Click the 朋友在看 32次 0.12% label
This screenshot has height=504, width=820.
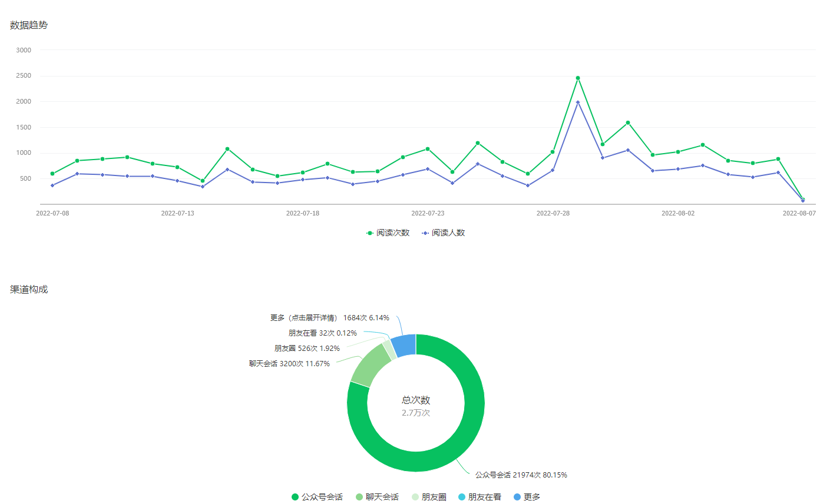point(322,333)
